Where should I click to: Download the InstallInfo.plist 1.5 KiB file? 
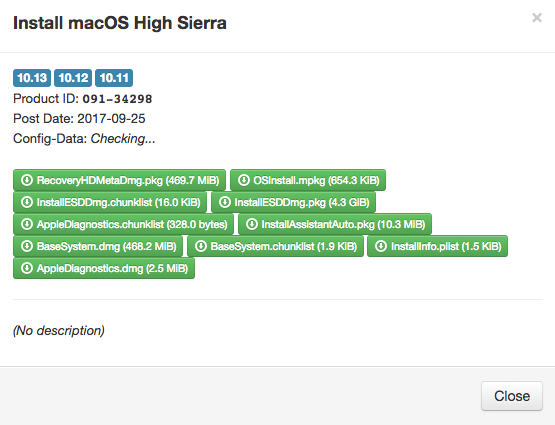[437, 246]
